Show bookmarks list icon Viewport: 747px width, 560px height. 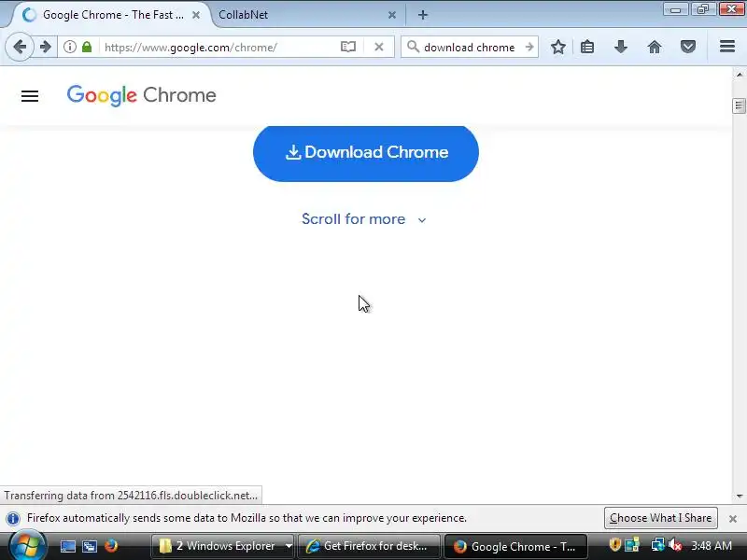587,47
